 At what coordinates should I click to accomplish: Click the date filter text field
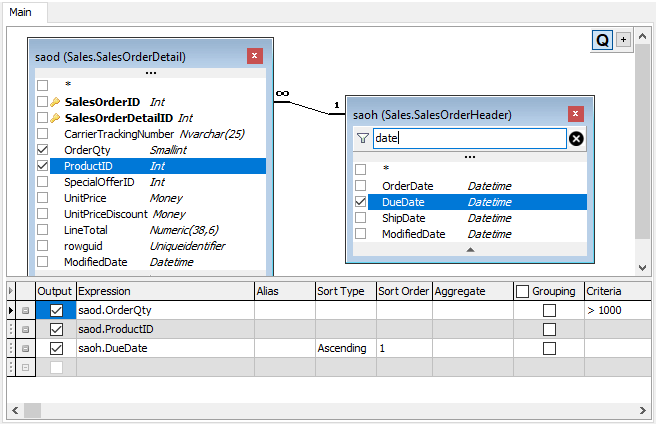point(469,138)
